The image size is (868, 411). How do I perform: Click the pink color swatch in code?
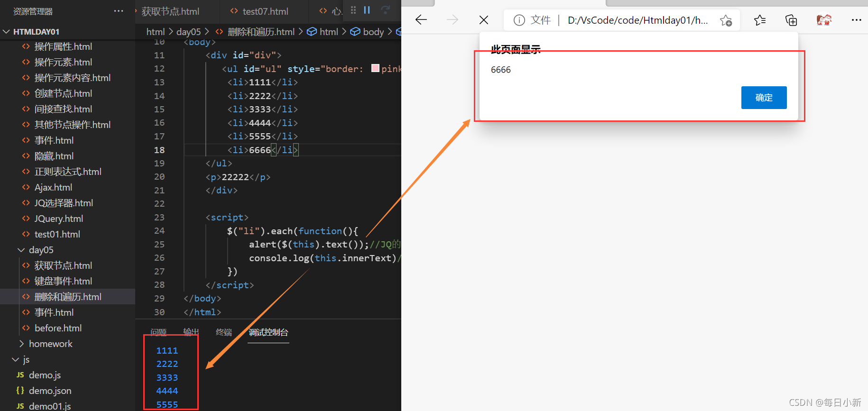375,68
